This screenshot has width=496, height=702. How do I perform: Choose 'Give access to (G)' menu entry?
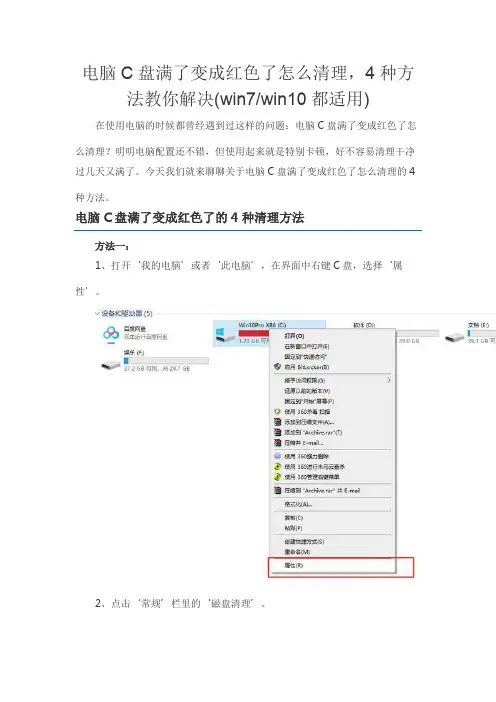pyautogui.click(x=332, y=380)
